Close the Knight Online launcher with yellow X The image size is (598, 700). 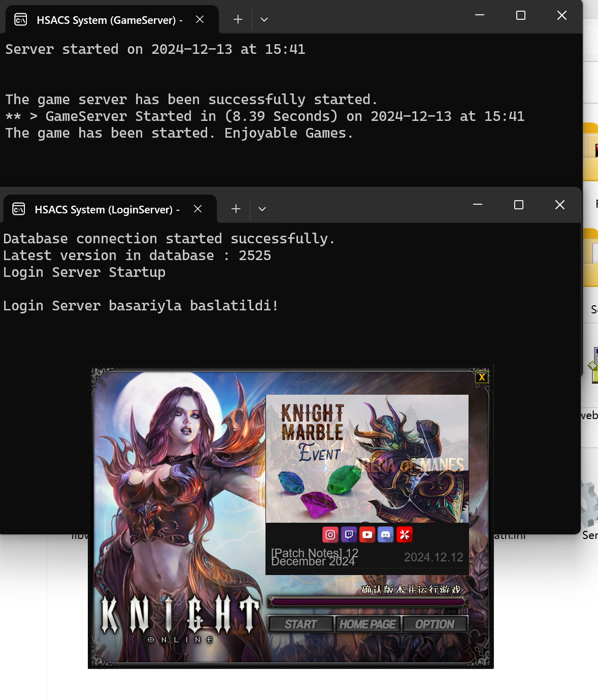point(482,377)
